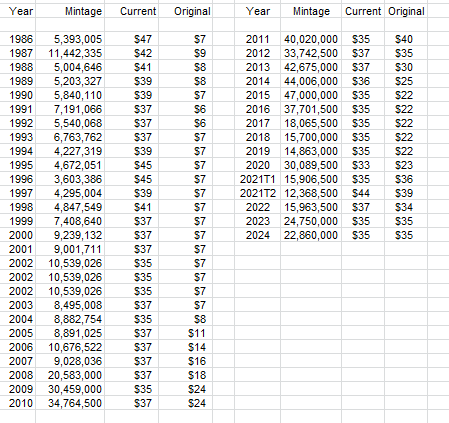The height and width of the screenshot is (423, 449).
Task: Select mintage 14,863,000 for 2019
Action: pyautogui.click(x=311, y=151)
